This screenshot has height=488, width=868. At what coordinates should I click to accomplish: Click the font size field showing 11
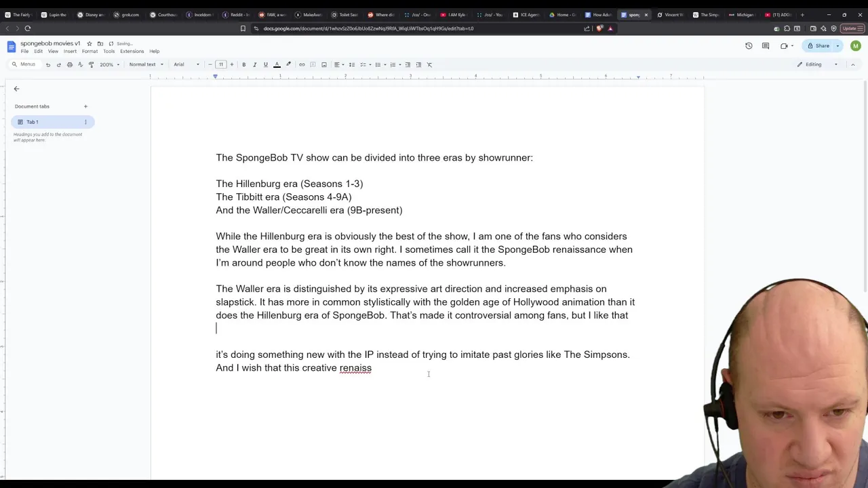coord(220,64)
